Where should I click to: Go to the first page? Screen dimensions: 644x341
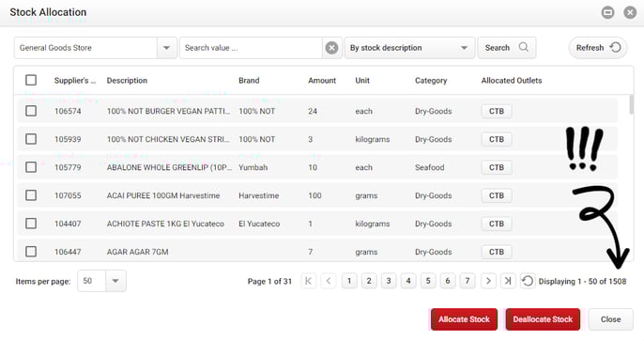point(309,281)
